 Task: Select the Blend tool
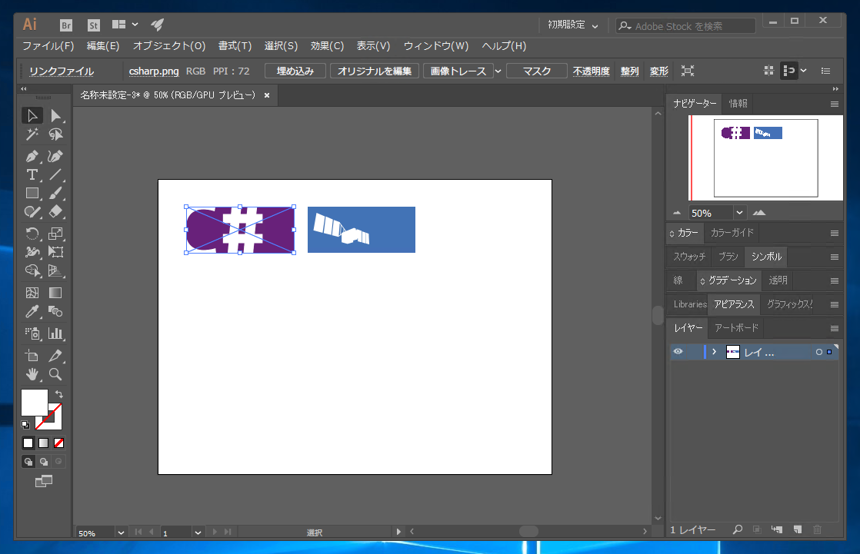click(55, 312)
